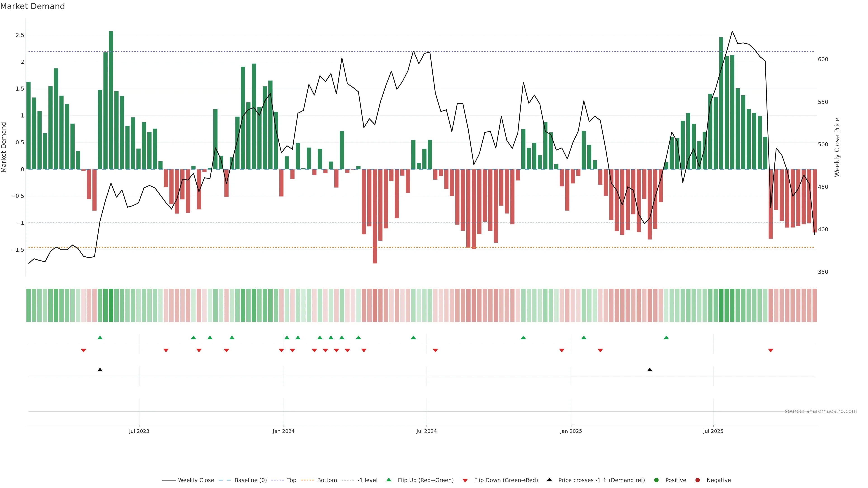Click the Market Demand chart title
Viewport: 868px width, 488px height.
pos(32,6)
